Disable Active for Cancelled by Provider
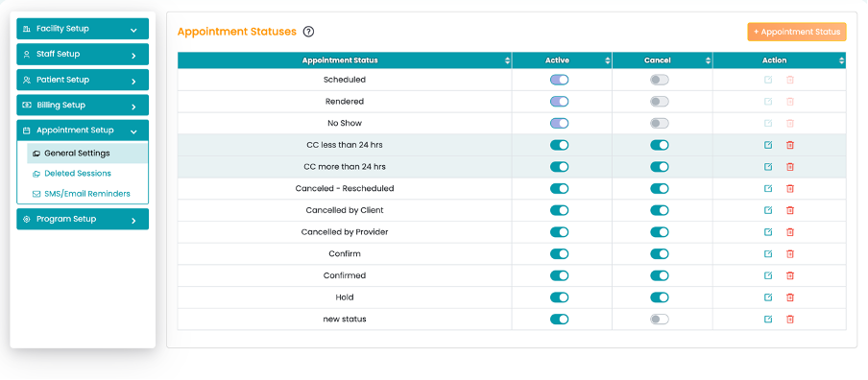The height and width of the screenshot is (380, 868). (559, 232)
